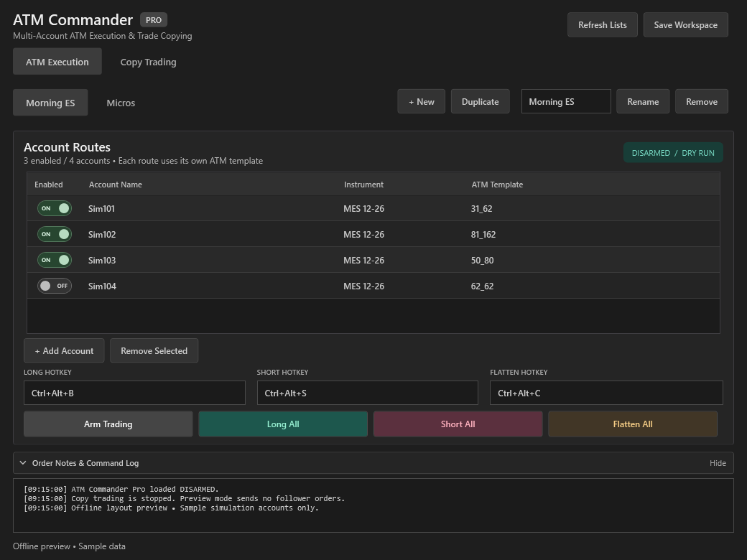Enable the Sim104 route toggle
The height and width of the screenshot is (560, 747).
(55, 286)
